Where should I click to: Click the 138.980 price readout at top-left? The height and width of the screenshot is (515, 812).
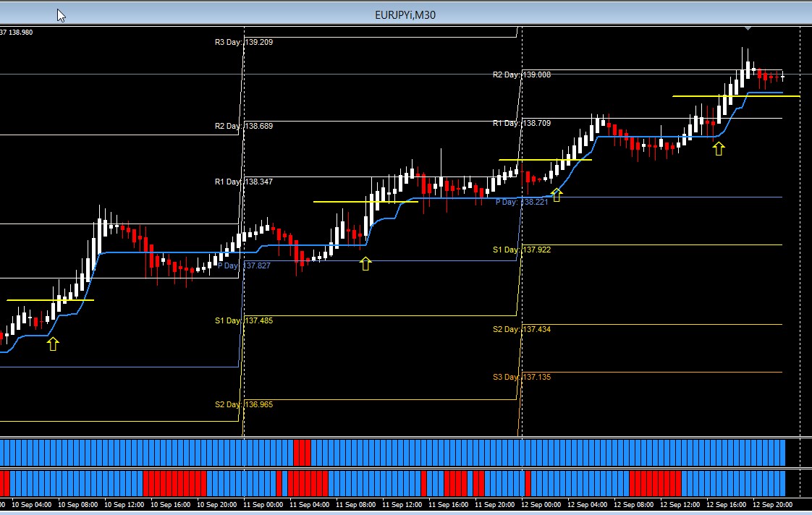[21, 32]
